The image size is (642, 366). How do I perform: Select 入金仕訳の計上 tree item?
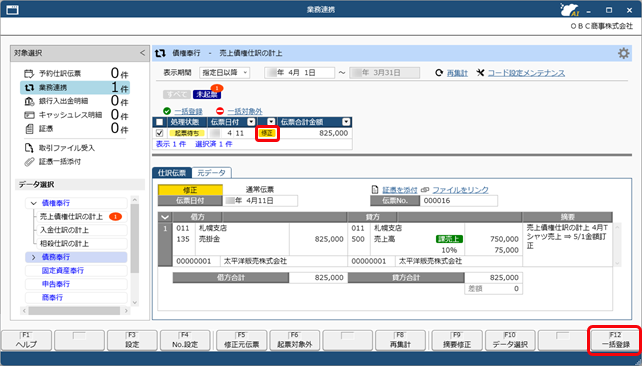pyautogui.click(x=81, y=230)
